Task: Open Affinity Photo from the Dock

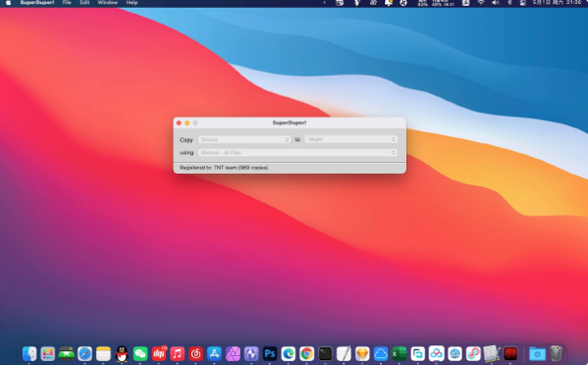Action: click(x=233, y=353)
